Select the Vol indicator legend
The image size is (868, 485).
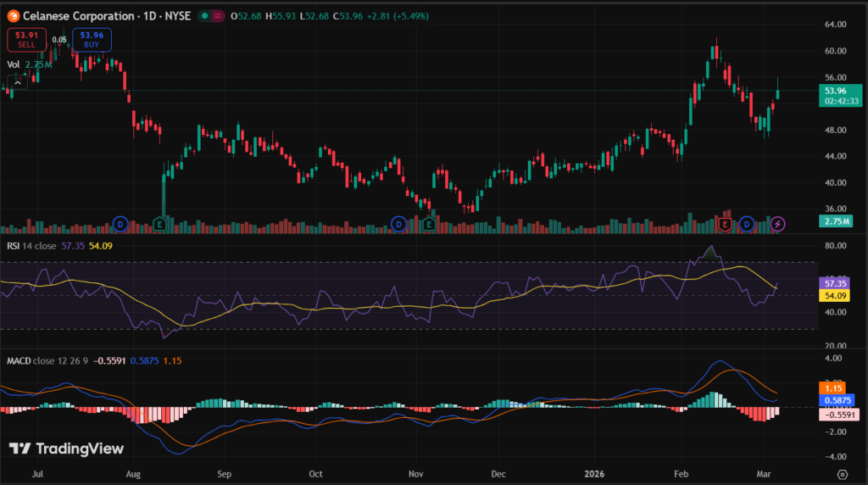pyautogui.click(x=14, y=64)
